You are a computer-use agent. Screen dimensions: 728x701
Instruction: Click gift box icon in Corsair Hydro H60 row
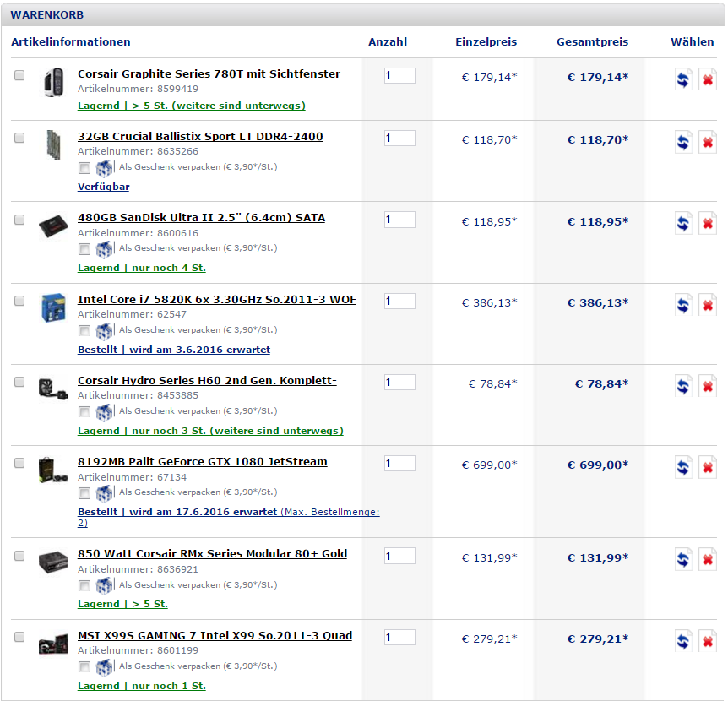[105, 412]
